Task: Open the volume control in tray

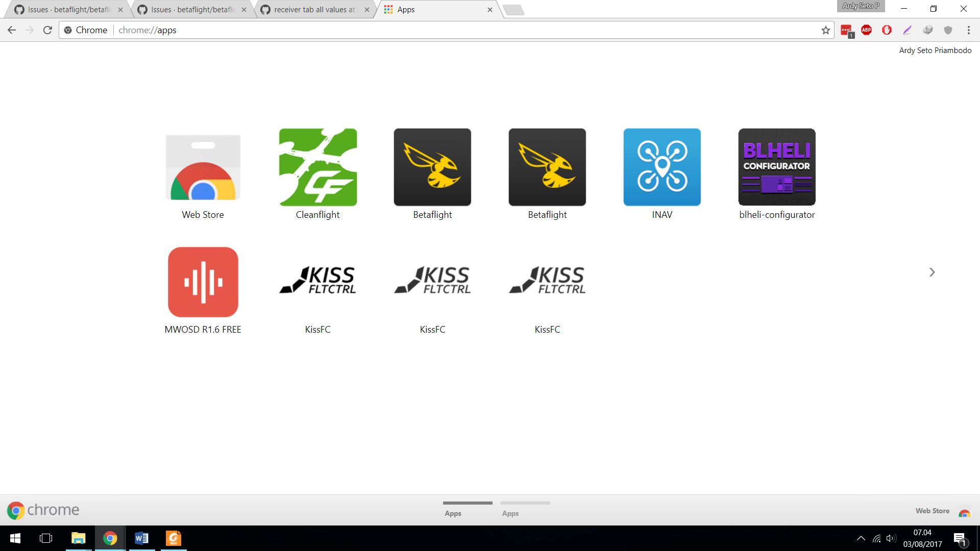Action: click(892, 538)
